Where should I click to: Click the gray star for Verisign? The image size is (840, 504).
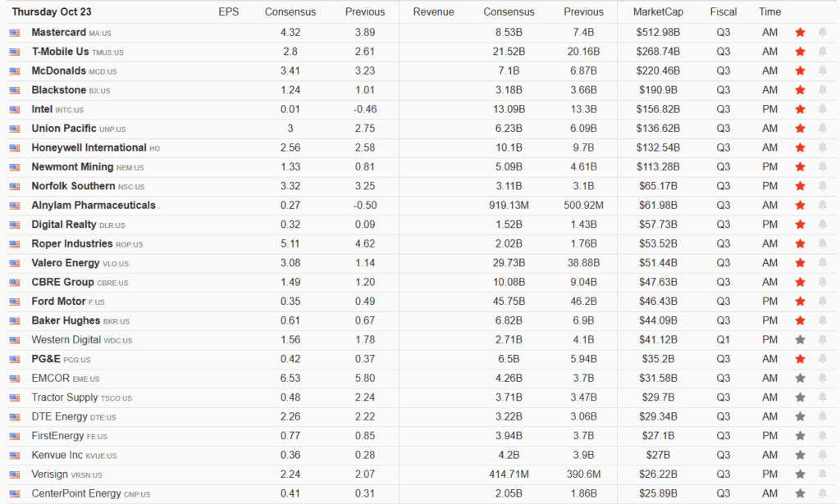click(800, 474)
